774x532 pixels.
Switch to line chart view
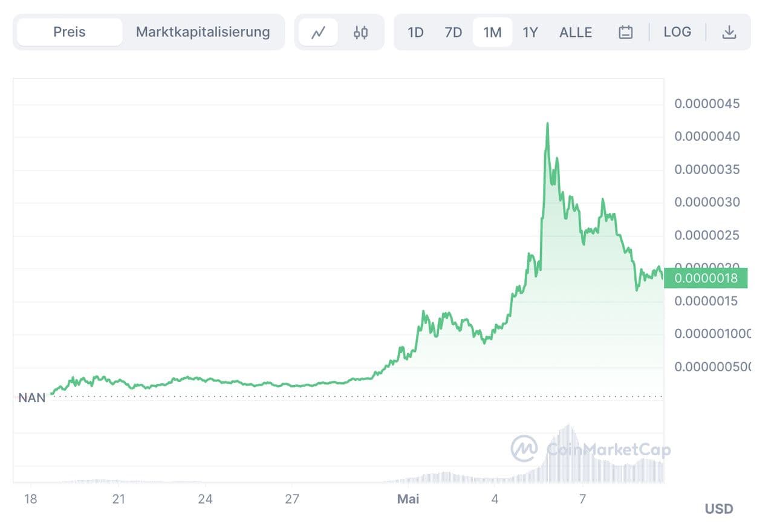(318, 33)
